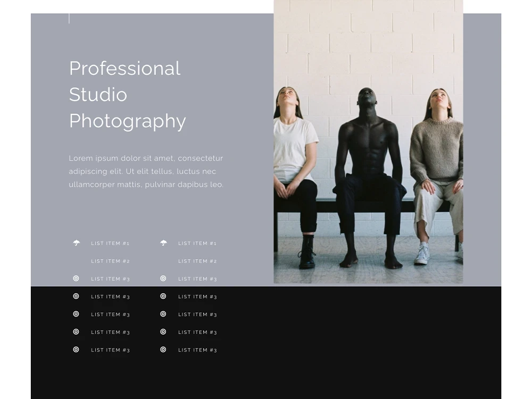Image resolution: width=532 pixels, height=399 pixels.
Task: Click the Lorem ipsum paragraph text
Action: 146,171
